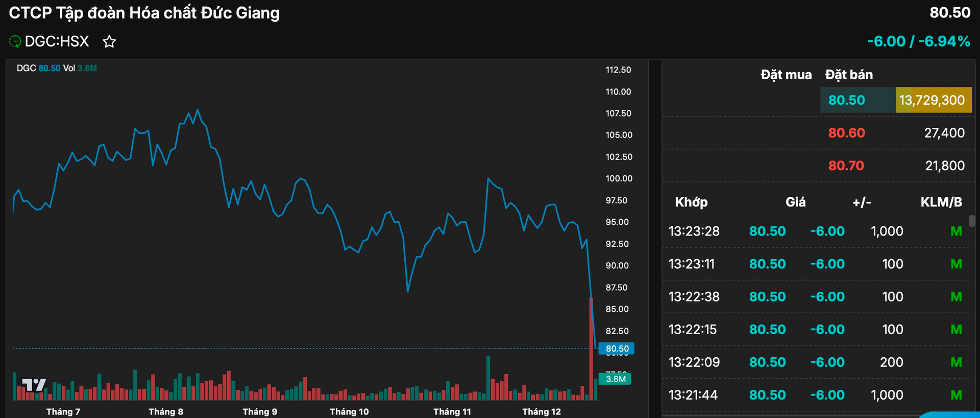Click the Tháng 7 label on time axis
The image size is (980, 418).
[x=63, y=411]
